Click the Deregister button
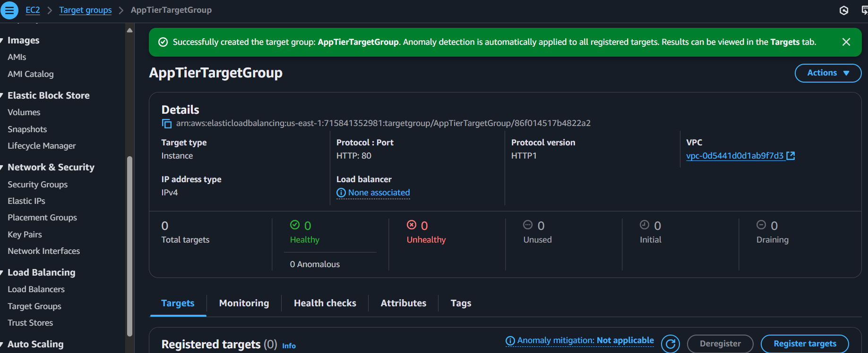The image size is (868, 353). tap(720, 344)
